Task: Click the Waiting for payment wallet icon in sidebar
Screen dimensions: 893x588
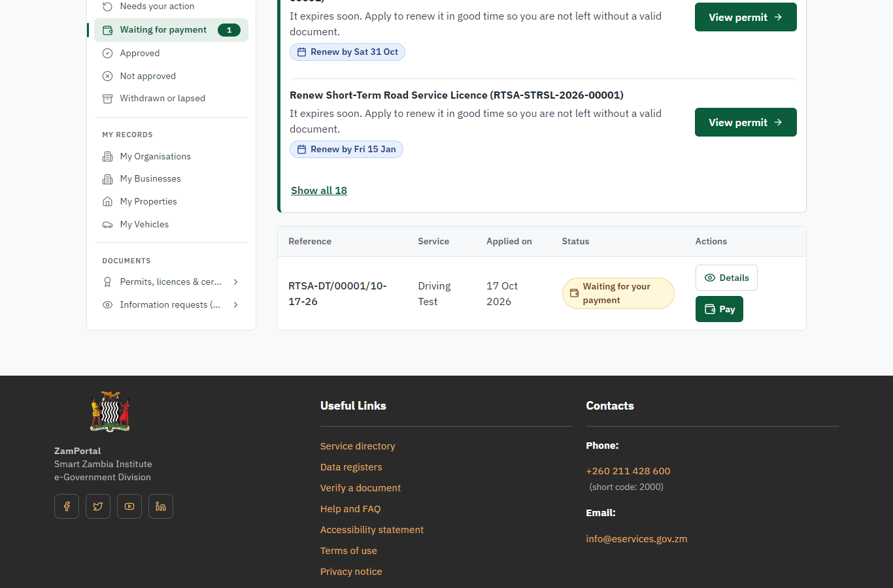Action: pos(108,30)
